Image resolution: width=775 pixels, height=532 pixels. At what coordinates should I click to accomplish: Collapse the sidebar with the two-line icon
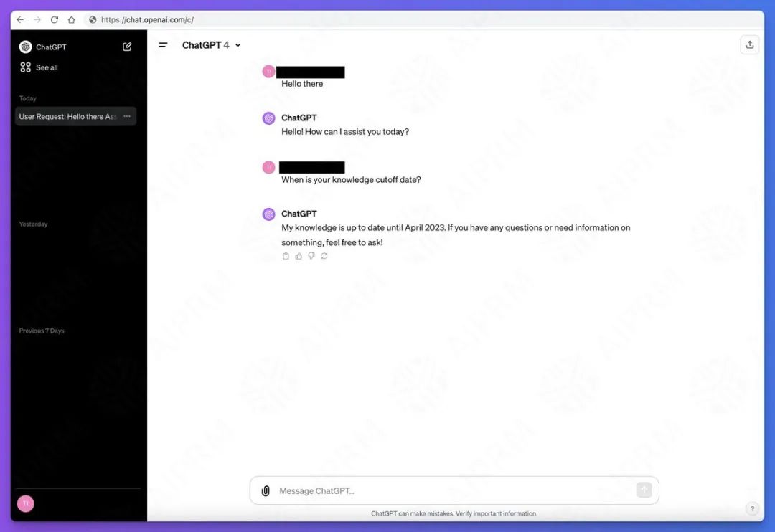click(163, 45)
